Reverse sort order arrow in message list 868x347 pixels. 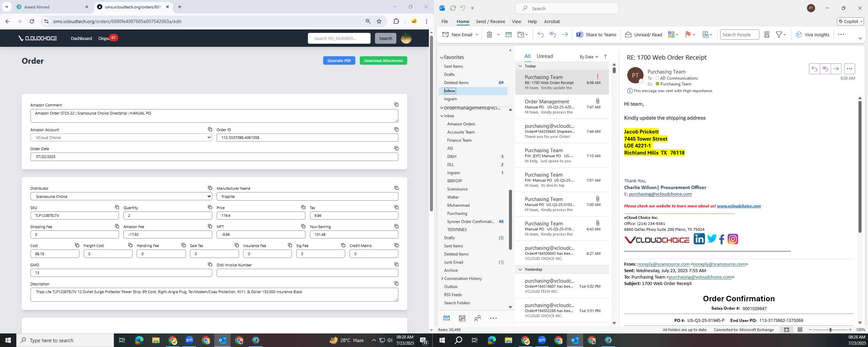(x=605, y=57)
